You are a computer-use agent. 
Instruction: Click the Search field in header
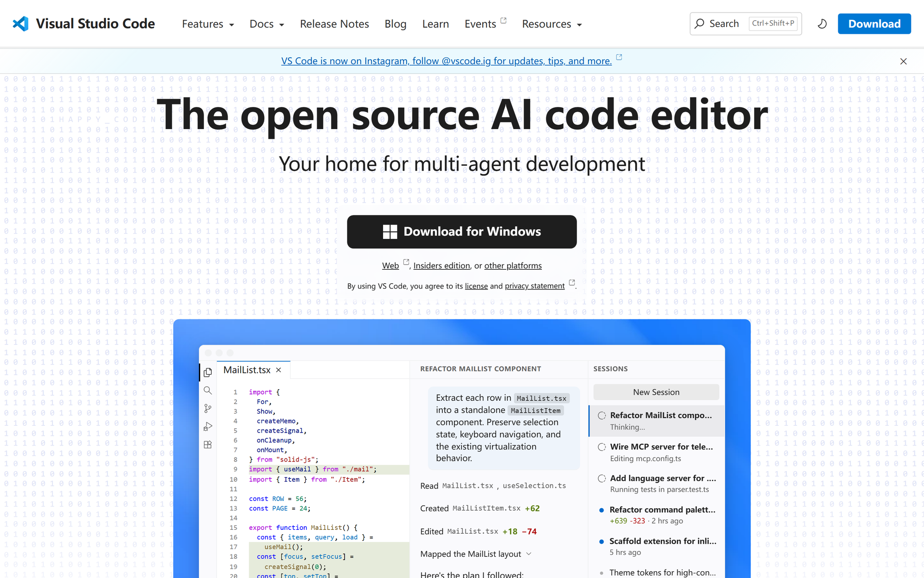745,24
